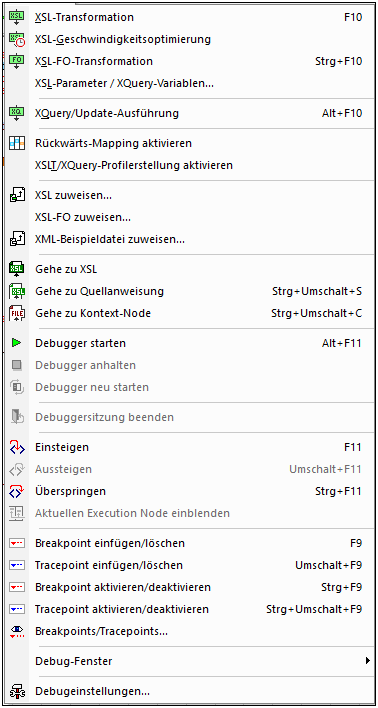Open Breakpoints/Tracepoints dialog

189,631
